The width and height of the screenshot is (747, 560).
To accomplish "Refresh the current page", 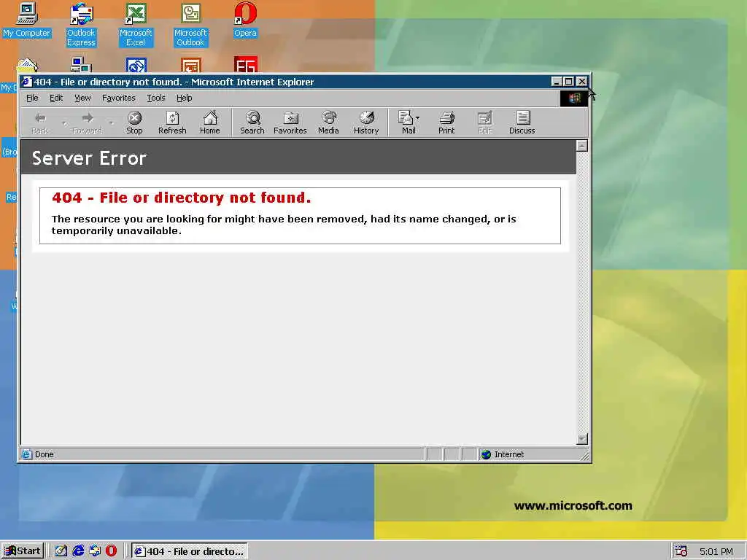I will [172, 122].
